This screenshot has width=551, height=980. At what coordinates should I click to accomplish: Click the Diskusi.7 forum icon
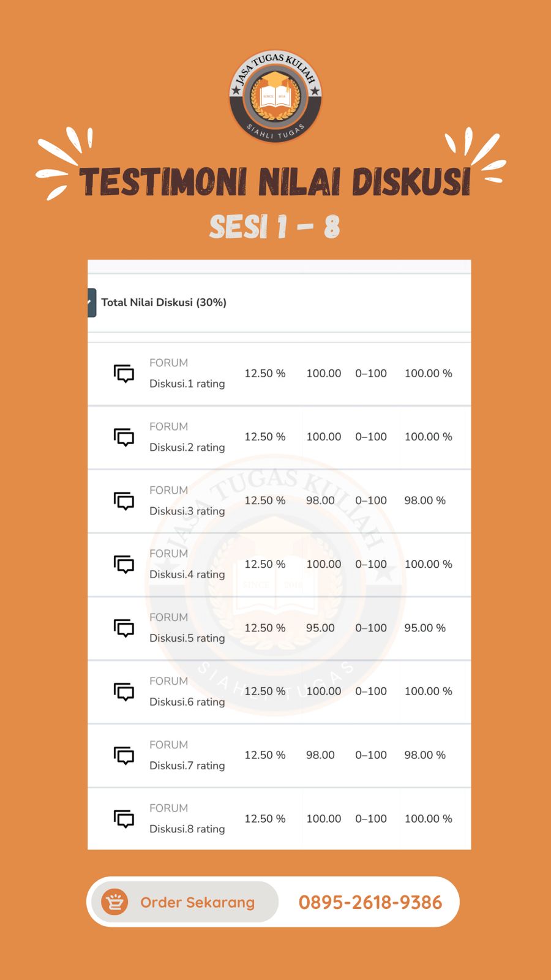(x=124, y=756)
